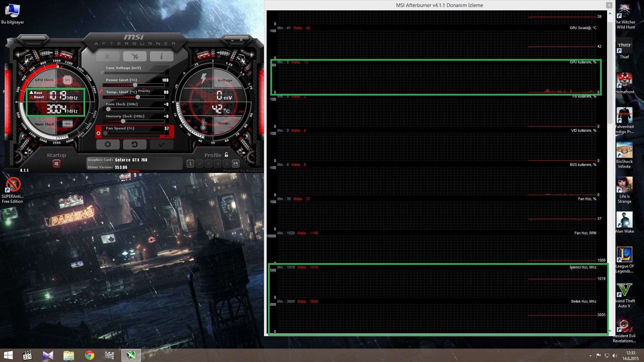
Task: Click the reset circular-arrow button
Action: [x=135, y=144]
